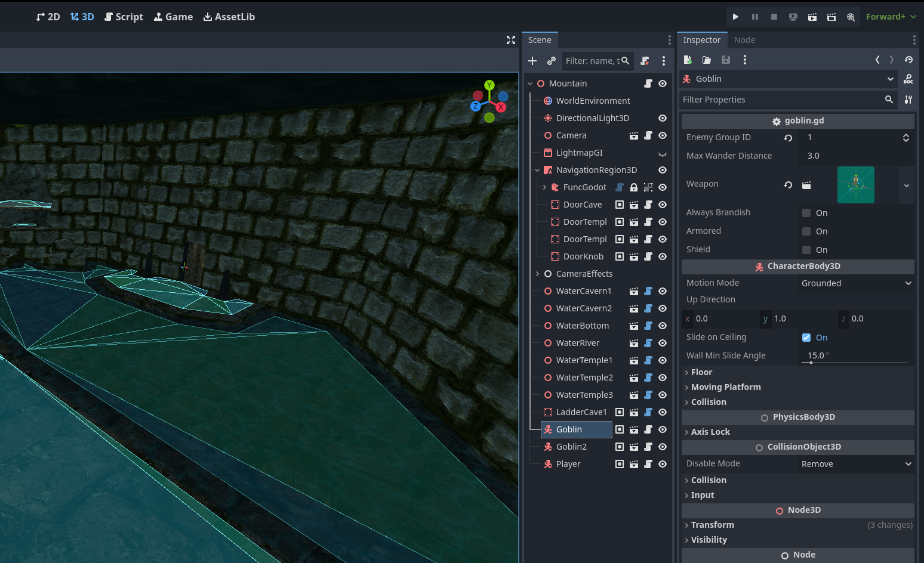Open the Goblin2 scene in the editor
This screenshot has width=924, height=563.
tap(634, 447)
